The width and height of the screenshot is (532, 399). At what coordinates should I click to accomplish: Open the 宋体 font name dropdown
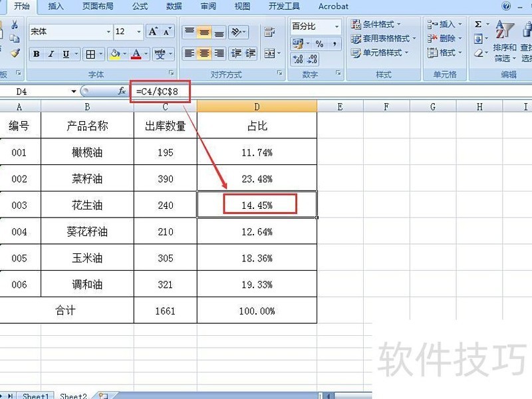(x=108, y=32)
